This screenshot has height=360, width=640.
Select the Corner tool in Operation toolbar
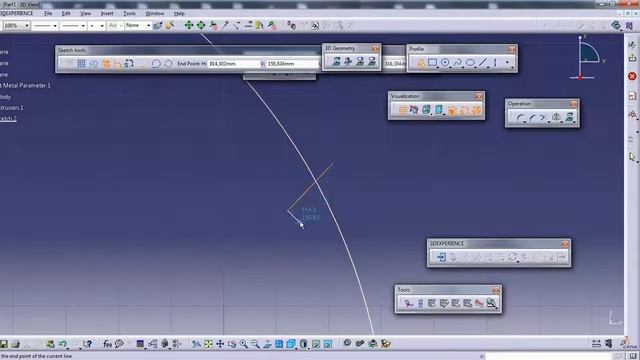(520, 118)
